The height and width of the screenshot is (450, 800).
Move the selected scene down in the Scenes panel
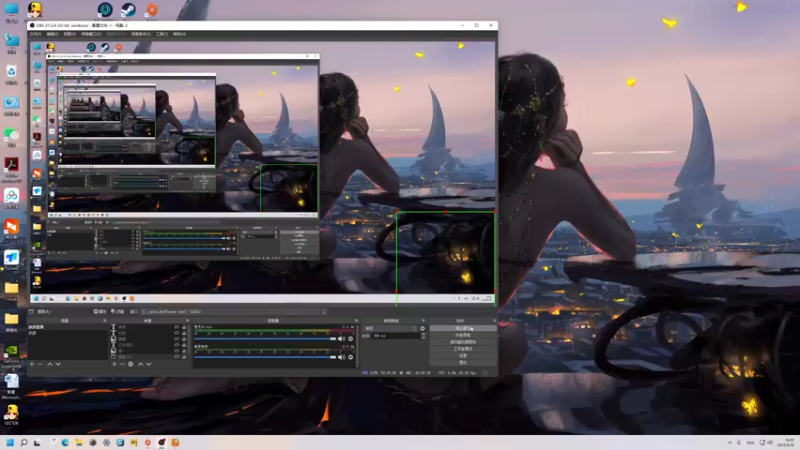click(x=58, y=364)
